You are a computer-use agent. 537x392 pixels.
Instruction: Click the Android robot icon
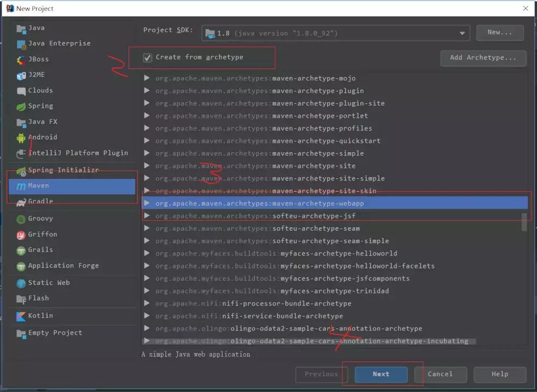coord(21,137)
